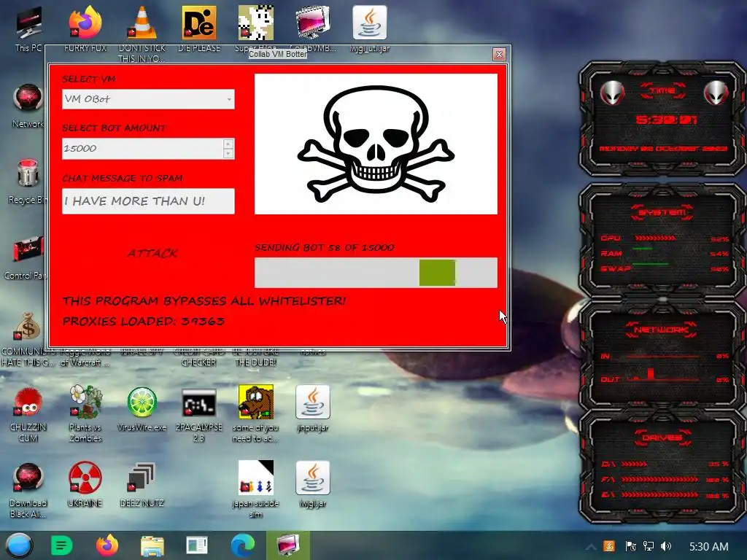Close the Collab VM Botter window
The height and width of the screenshot is (560, 747).
coord(499,54)
